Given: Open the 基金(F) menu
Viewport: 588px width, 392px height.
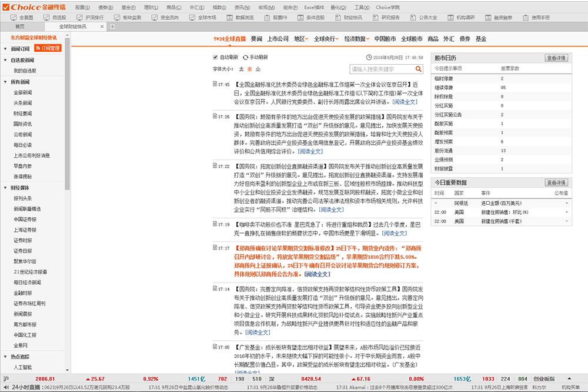Looking at the screenshot, I should pyautogui.click(x=129, y=7).
